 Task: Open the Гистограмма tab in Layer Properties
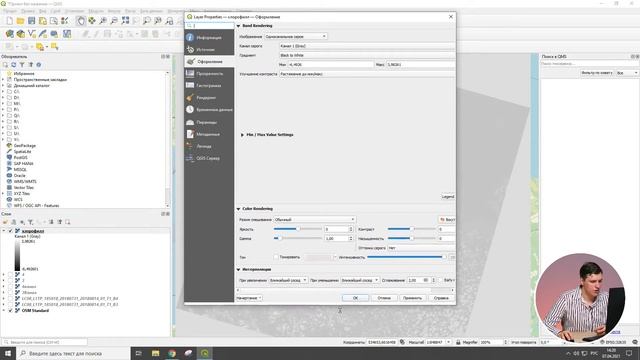(x=209, y=86)
